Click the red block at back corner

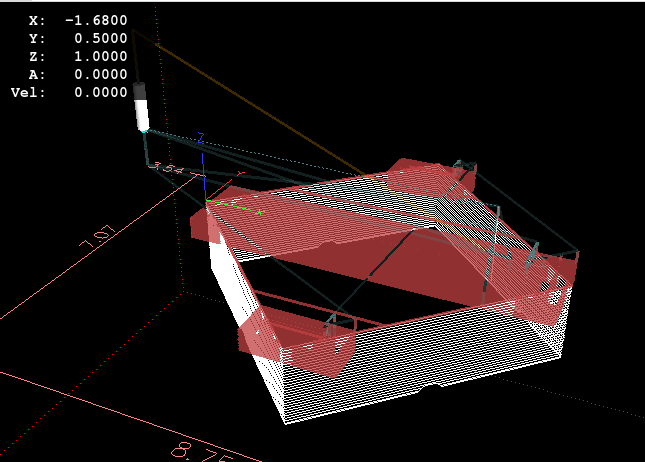click(425, 175)
